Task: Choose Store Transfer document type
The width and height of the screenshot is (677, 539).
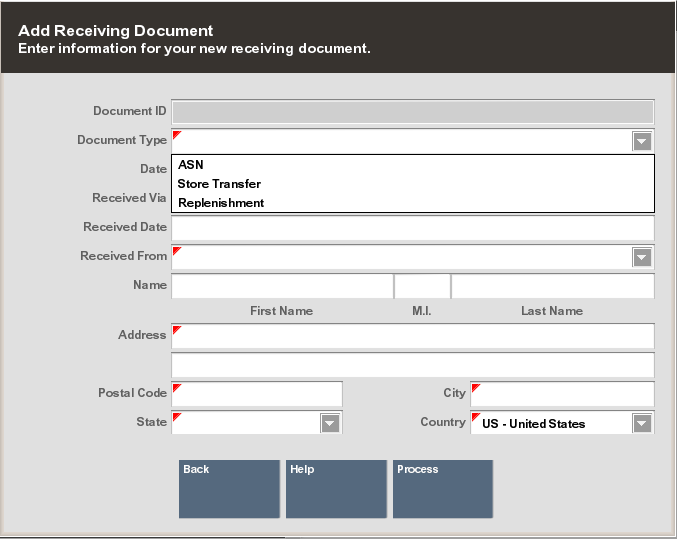Action: coord(413,184)
